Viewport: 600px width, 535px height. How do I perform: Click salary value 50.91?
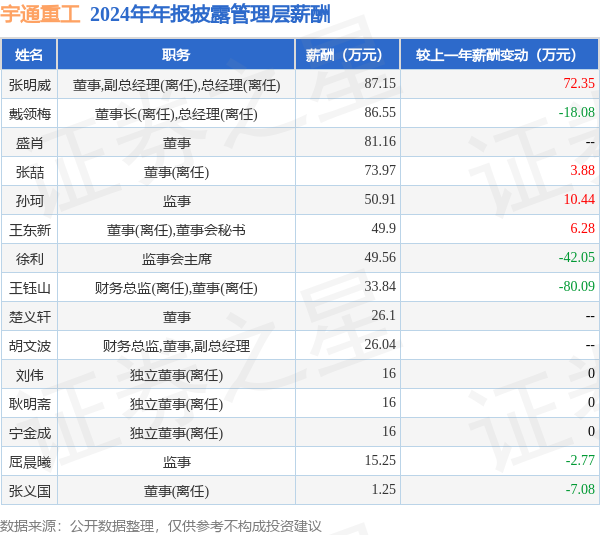click(x=380, y=199)
